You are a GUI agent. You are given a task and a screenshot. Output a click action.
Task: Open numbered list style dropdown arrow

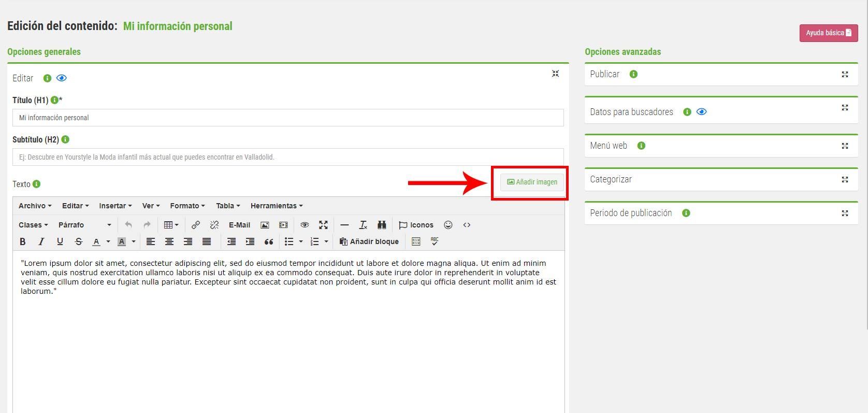(326, 241)
